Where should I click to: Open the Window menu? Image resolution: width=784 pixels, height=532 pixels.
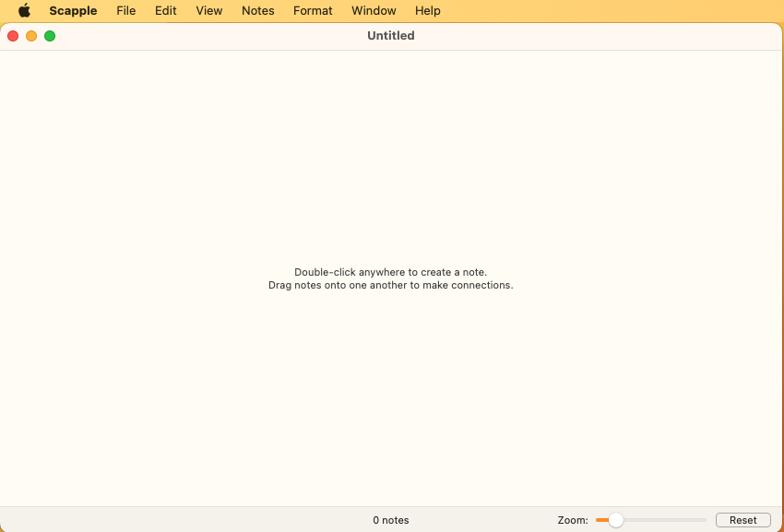pos(374,10)
